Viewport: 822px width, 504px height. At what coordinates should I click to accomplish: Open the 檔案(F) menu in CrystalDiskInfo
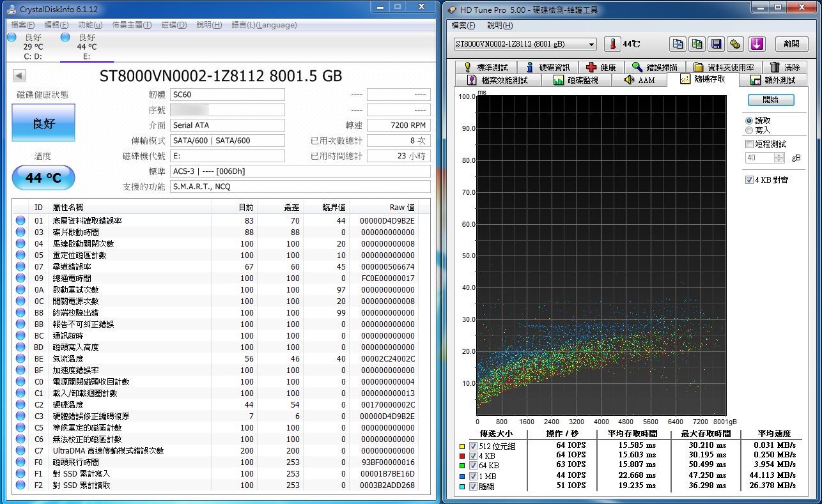pos(23,25)
